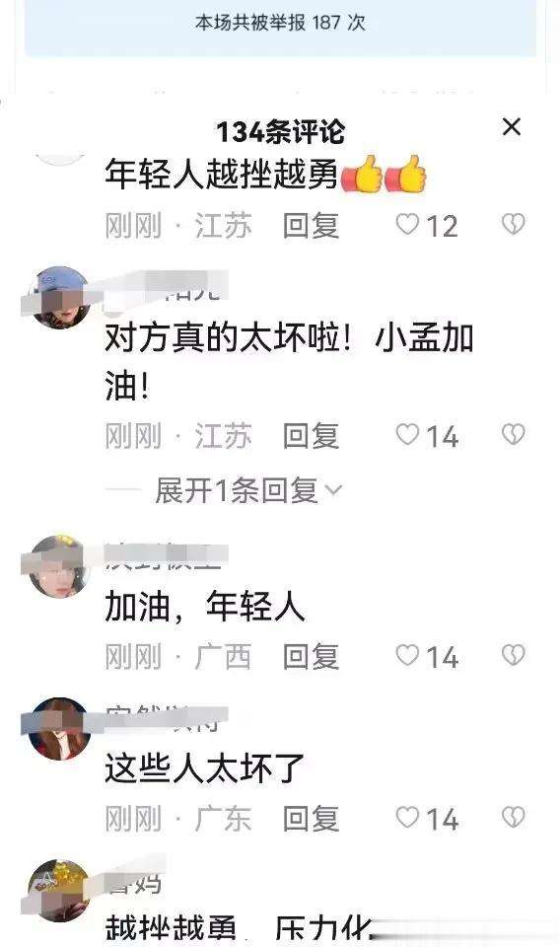The height and width of the screenshot is (947, 560).
Task: Expand 展开1条回复 under the 小孟加油 comment
Action: point(248,490)
